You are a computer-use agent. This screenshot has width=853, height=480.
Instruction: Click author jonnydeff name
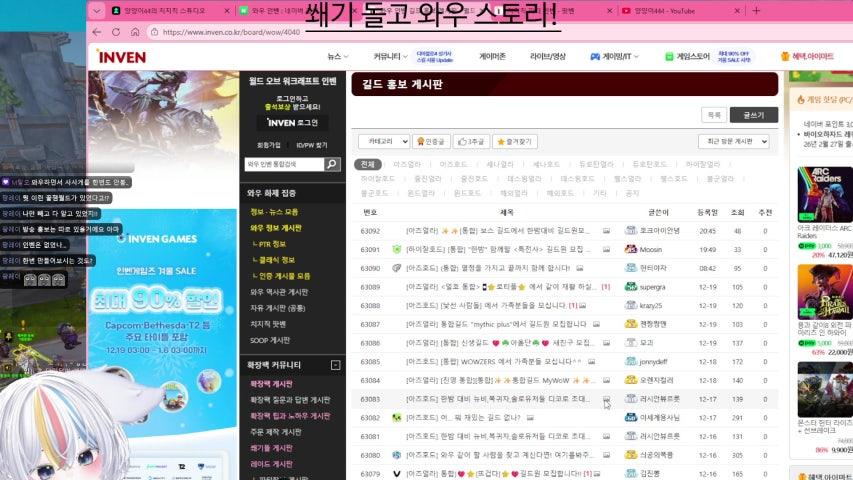click(653, 361)
